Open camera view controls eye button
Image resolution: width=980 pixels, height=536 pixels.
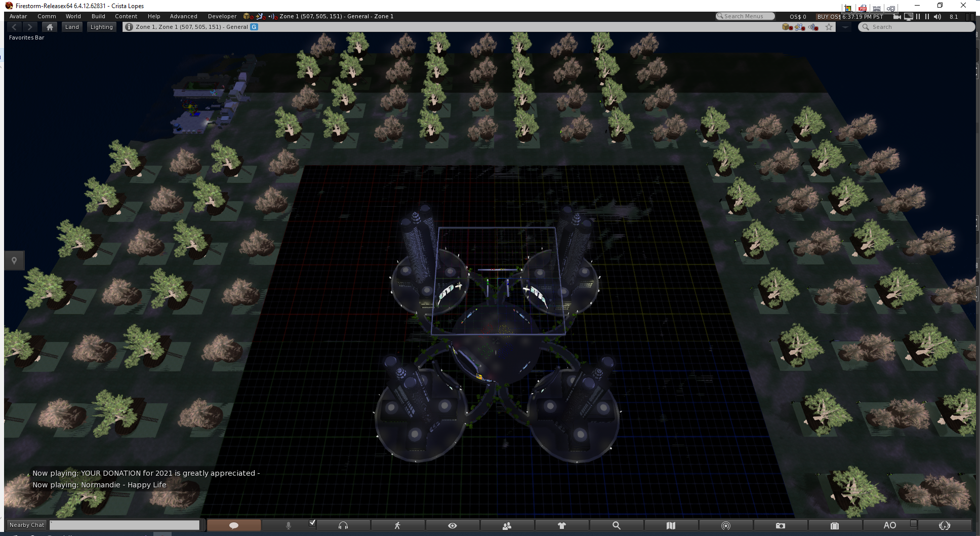pyautogui.click(x=453, y=525)
